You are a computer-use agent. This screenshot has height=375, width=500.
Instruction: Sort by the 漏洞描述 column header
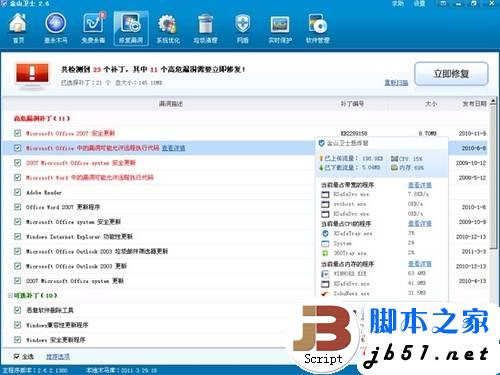point(171,104)
